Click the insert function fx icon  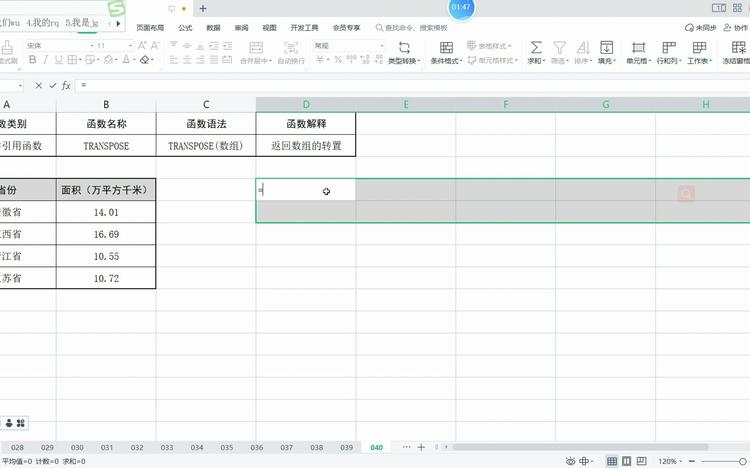coord(66,85)
